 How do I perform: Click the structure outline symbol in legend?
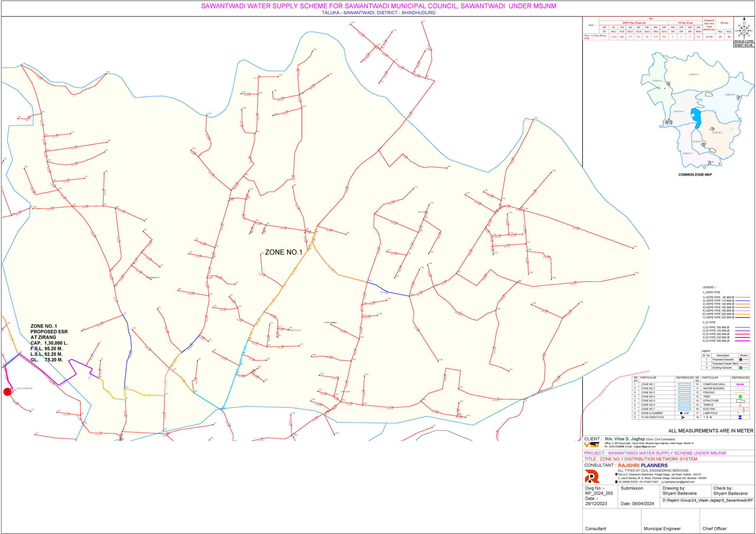pyautogui.click(x=740, y=401)
